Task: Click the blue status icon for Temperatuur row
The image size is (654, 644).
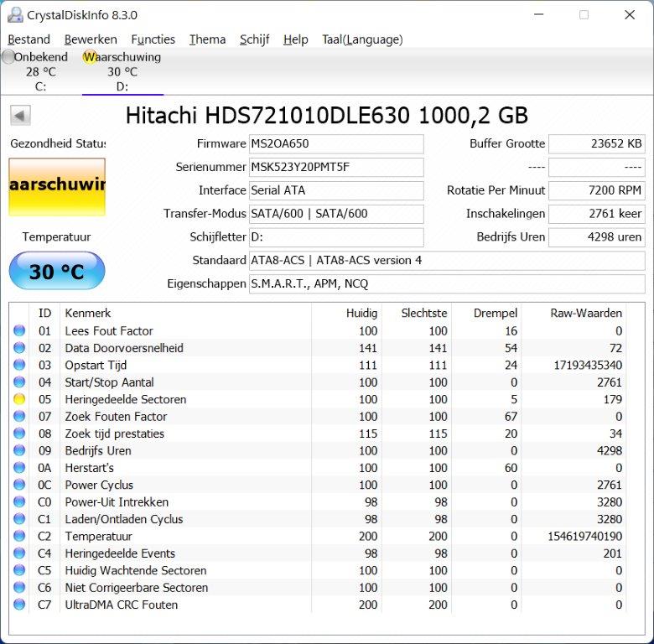Action: [19, 536]
